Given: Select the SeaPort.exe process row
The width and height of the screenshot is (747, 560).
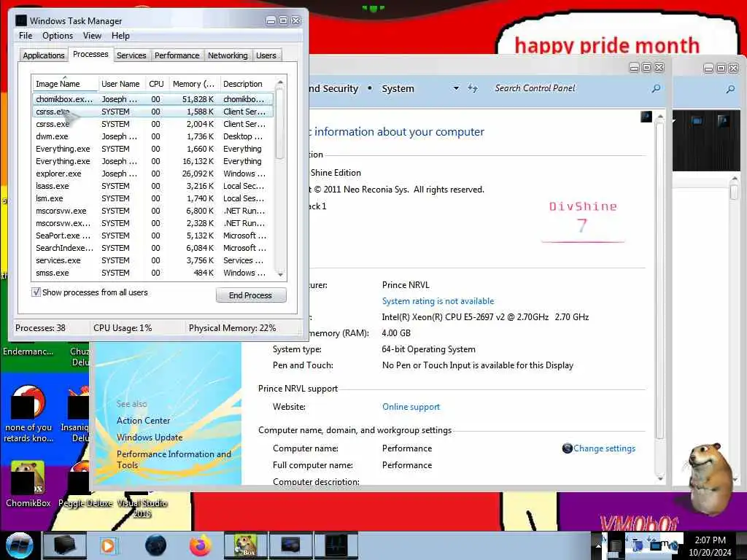Looking at the screenshot, I should tap(153, 236).
